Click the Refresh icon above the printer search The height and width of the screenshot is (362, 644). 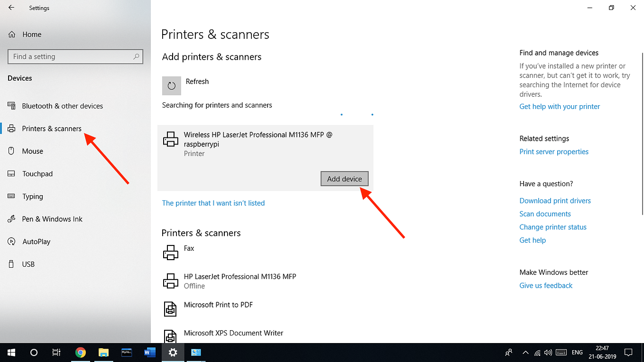click(171, 86)
